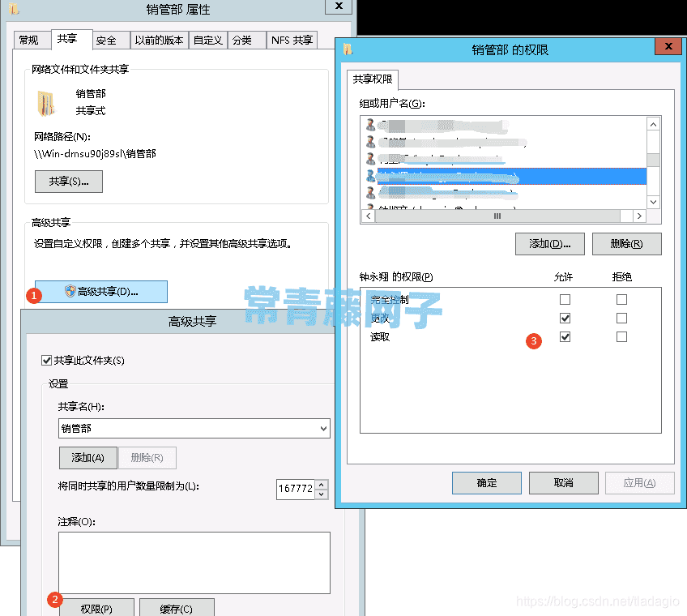Check 拒绝 for 更改
This screenshot has height=616, width=687.
621,319
